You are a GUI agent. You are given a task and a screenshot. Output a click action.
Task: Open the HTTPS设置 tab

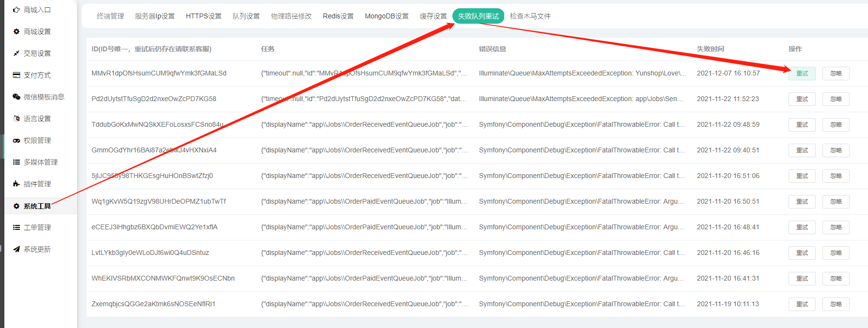(203, 16)
